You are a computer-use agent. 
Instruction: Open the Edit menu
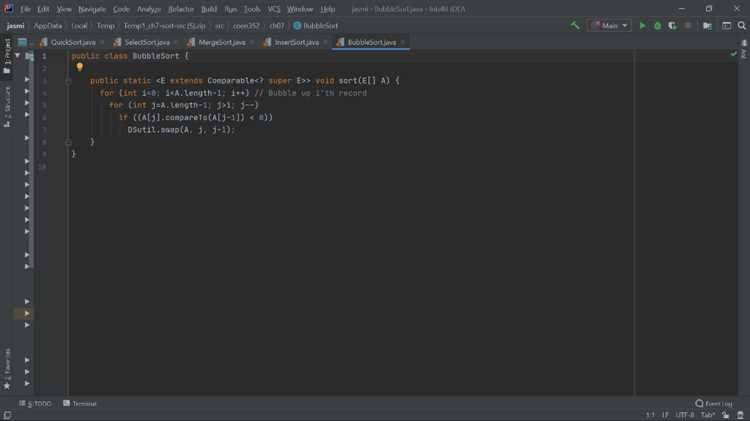43,9
